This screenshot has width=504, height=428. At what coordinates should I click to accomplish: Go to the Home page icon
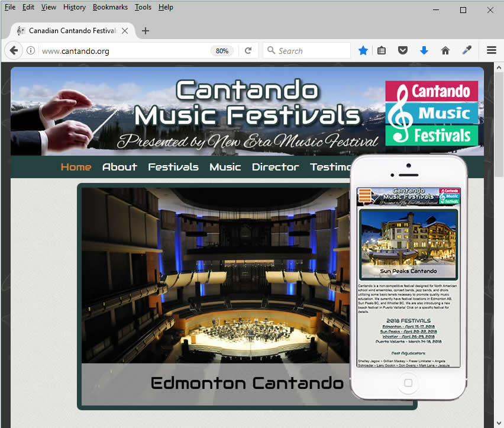point(445,50)
